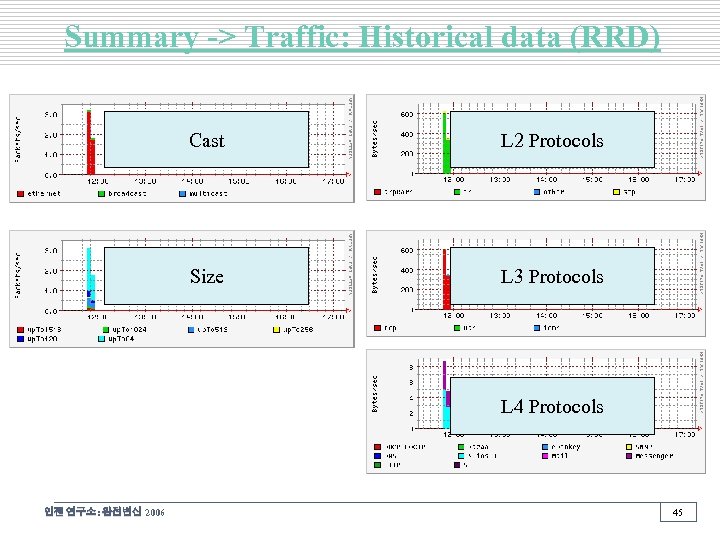The height and width of the screenshot is (540, 720).
Task: Click 13:00 axis label in L3 Protocols chart
Action: coord(500,315)
